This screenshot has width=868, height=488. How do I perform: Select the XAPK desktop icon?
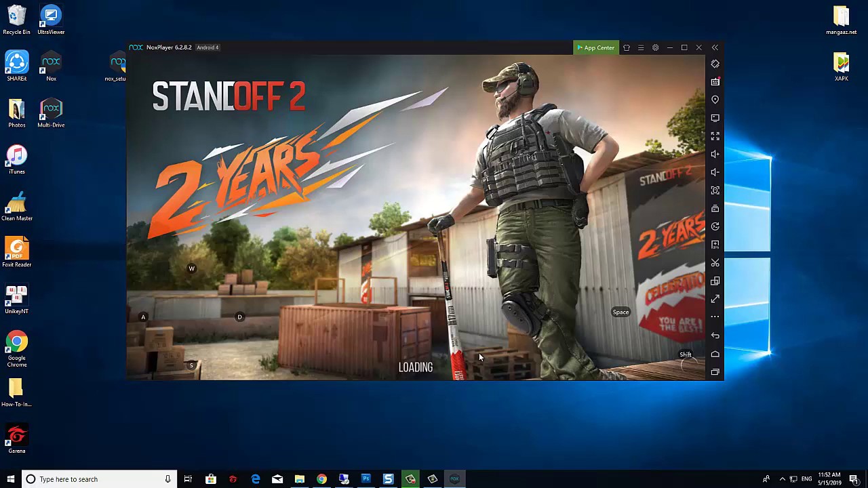pyautogui.click(x=841, y=66)
